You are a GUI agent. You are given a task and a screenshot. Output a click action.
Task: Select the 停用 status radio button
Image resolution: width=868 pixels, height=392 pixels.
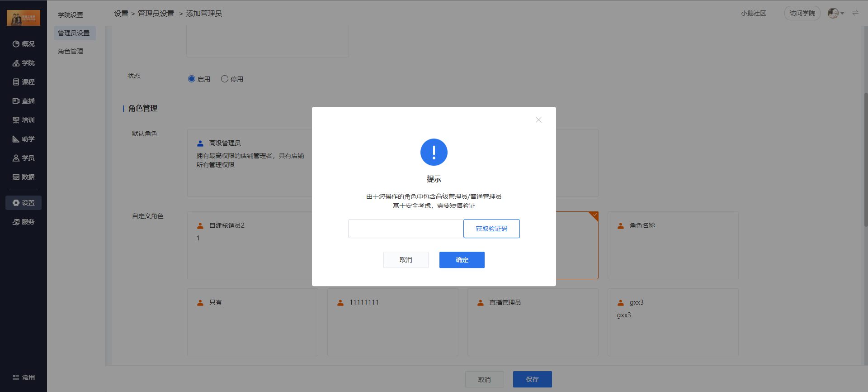[225, 79]
